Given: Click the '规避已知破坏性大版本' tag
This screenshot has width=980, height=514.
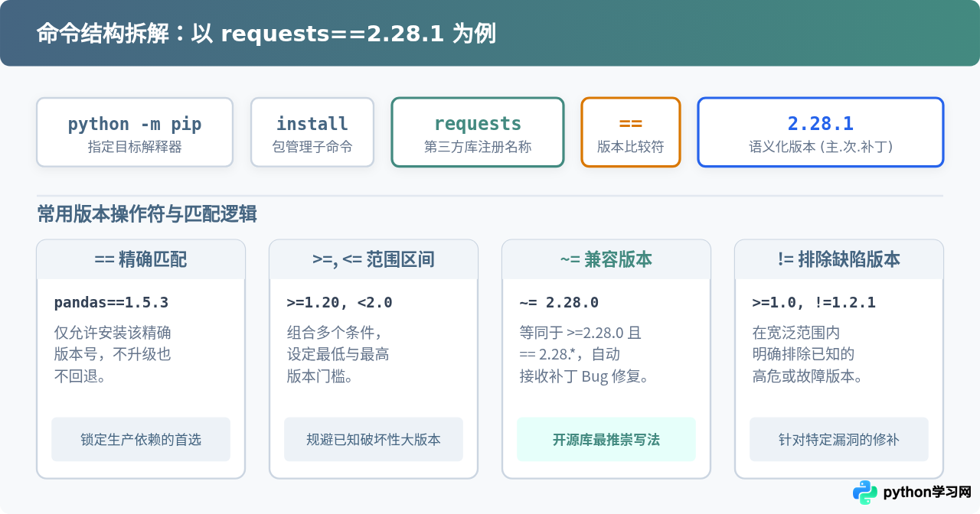Looking at the screenshot, I should click(374, 439).
